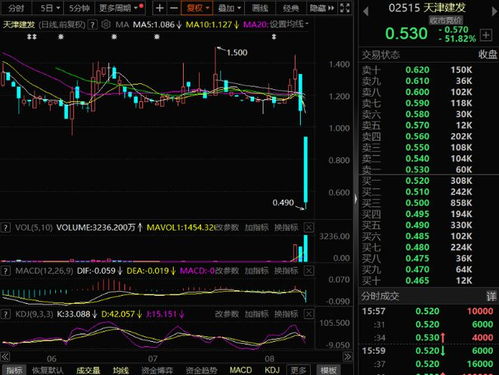Viewport: 499px width, 375px height.
Task: Open the 叠加 overlay dropdown
Action: coord(229,8)
